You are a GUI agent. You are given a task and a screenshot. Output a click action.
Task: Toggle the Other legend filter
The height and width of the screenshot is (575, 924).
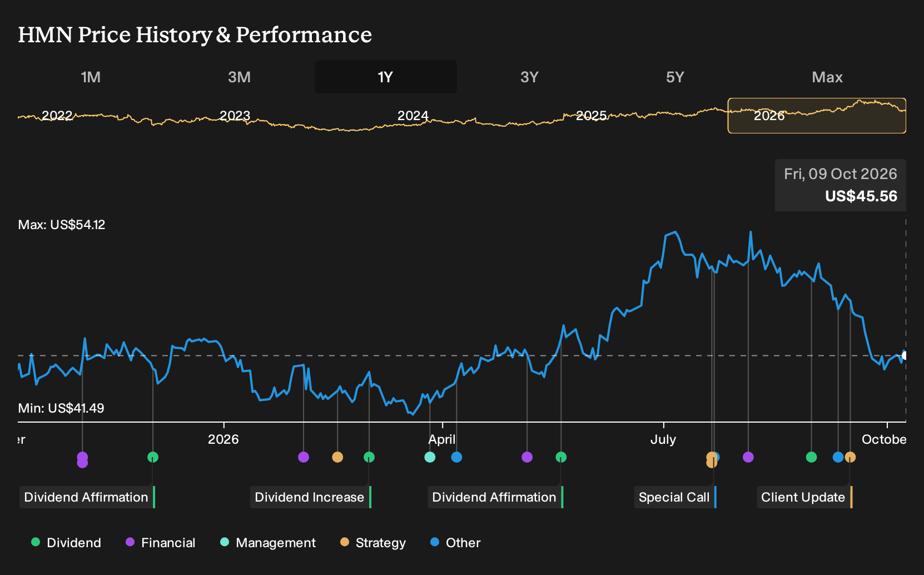(x=455, y=543)
